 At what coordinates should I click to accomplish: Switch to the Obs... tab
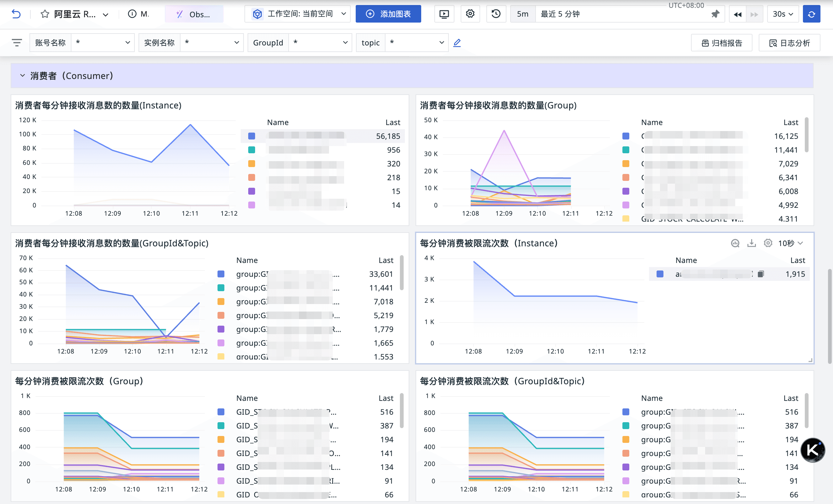click(194, 14)
